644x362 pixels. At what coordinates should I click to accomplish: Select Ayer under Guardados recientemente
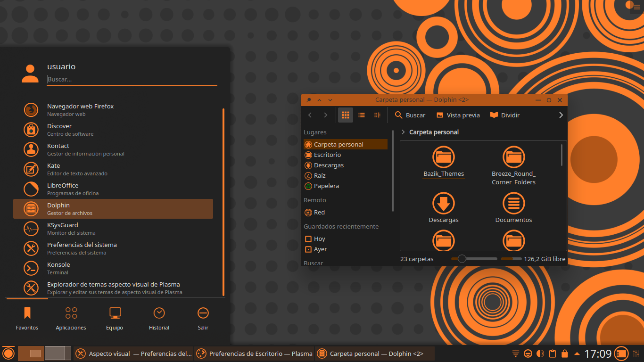pyautogui.click(x=346, y=249)
